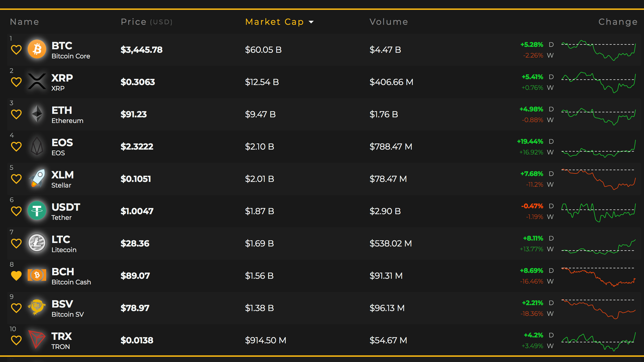Image resolution: width=644 pixels, height=362 pixels.
Task: Click the Bitcoin Core orange coin icon
Action: pyautogui.click(x=37, y=49)
